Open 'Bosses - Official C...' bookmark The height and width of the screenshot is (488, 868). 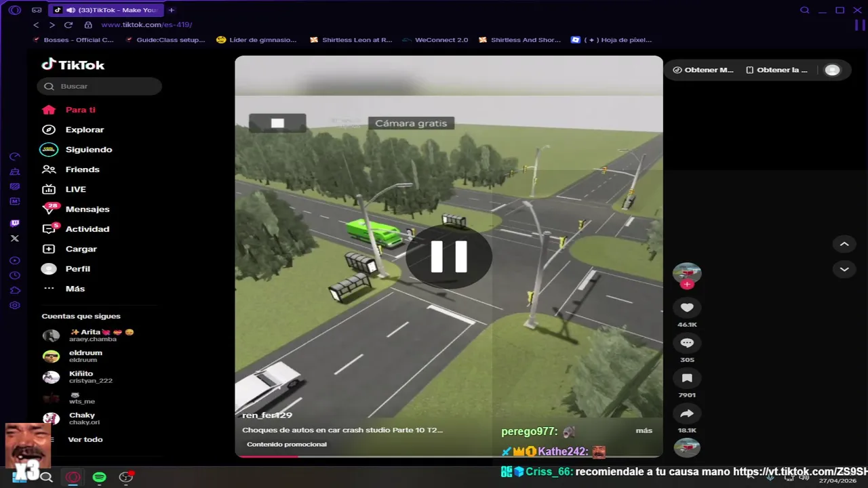(73, 40)
